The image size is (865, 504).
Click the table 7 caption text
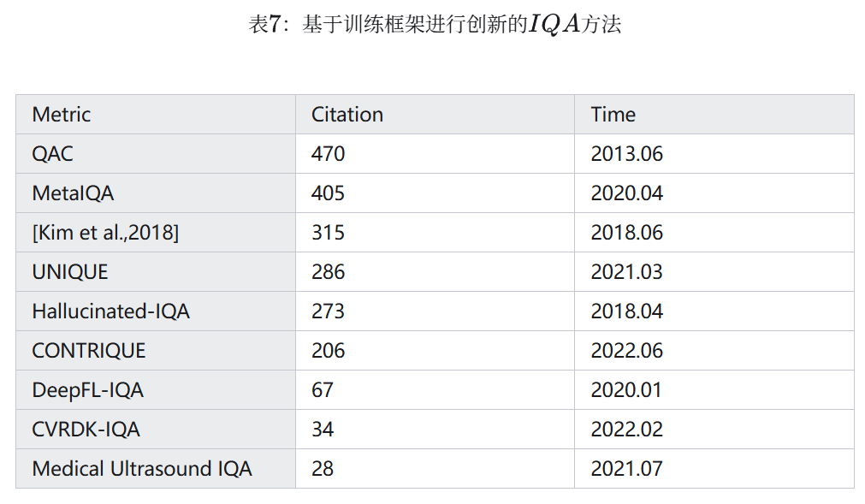[435, 25]
